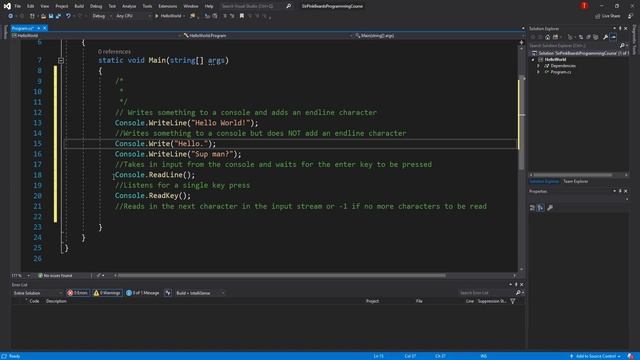This screenshot has width=640, height=360.
Task: Click the Error List search magnifier icon
Action: [518, 293]
